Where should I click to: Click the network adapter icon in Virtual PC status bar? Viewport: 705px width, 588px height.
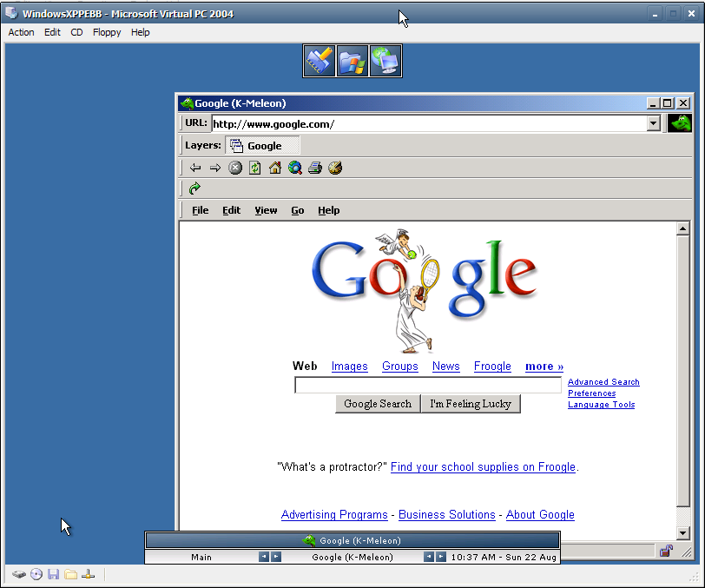[x=89, y=574]
